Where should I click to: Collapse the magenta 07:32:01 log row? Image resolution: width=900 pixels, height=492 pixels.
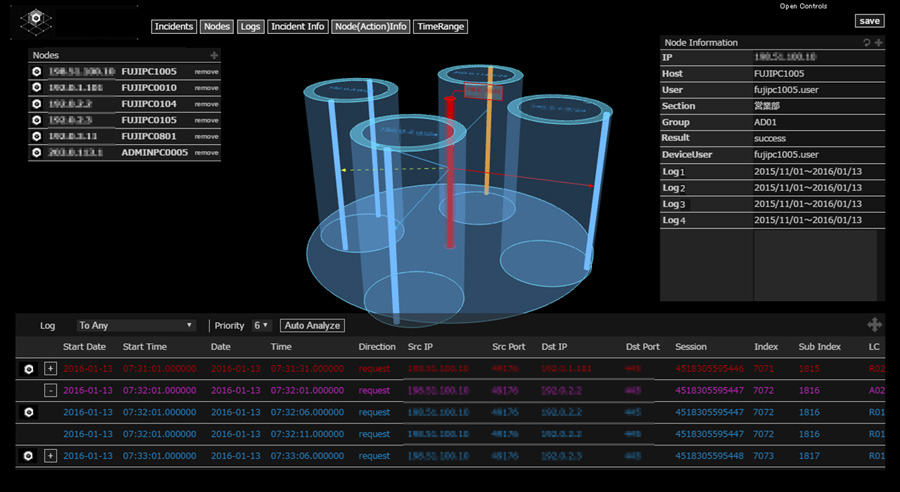pos(50,390)
